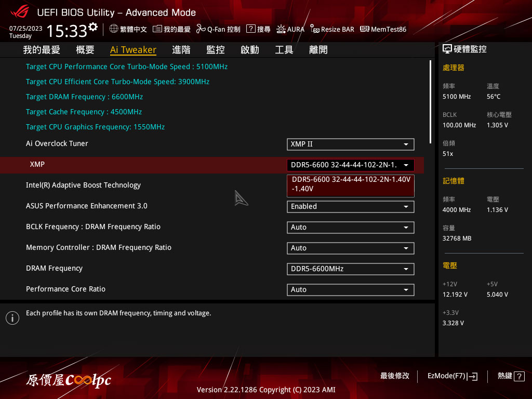The height and width of the screenshot is (399, 532).
Task: Switch to the 監控 tab
Action: pos(216,50)
